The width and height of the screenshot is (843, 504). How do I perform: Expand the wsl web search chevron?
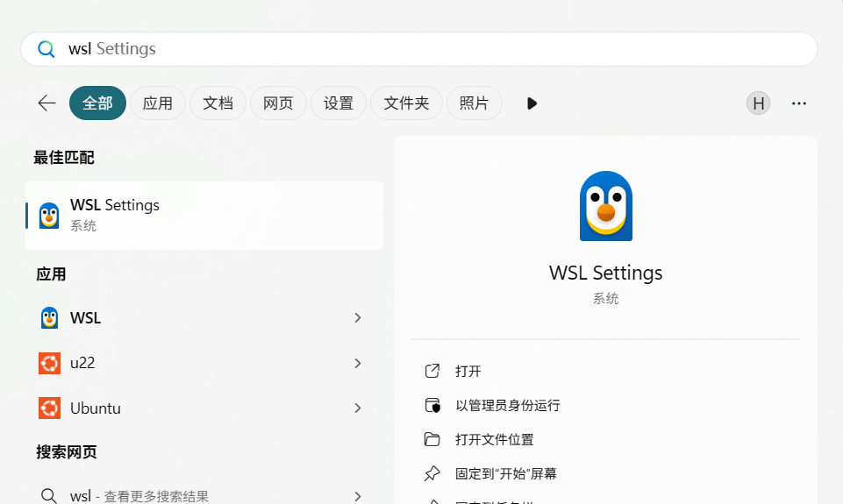coord(358,496)
